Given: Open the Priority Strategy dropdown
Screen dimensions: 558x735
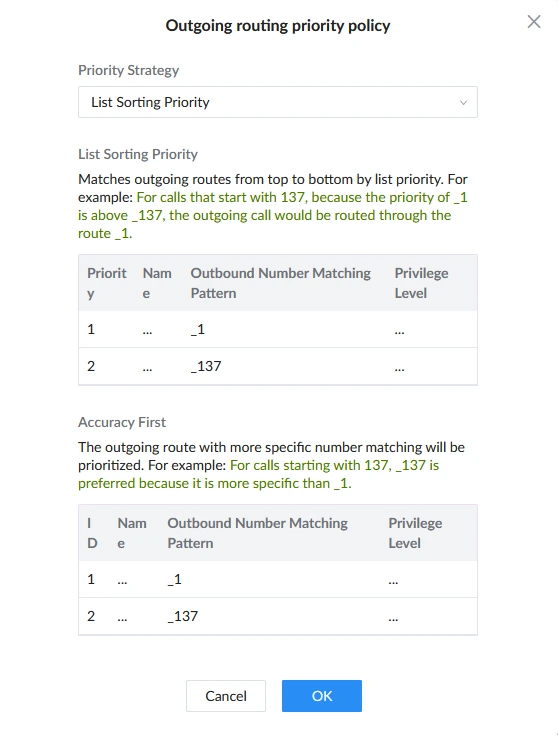Looking at the screenshot, I should click(x=278, y=102).
